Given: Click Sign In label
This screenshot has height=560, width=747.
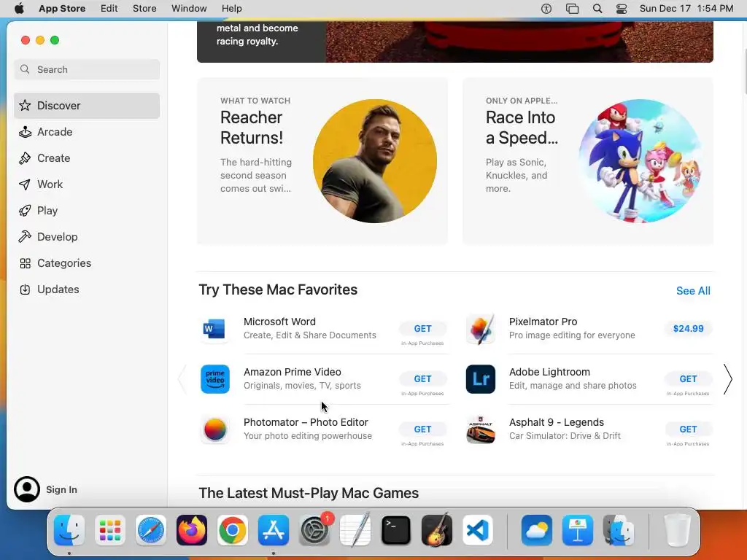Looking at the screenshot, I should (x=61, y=489).
